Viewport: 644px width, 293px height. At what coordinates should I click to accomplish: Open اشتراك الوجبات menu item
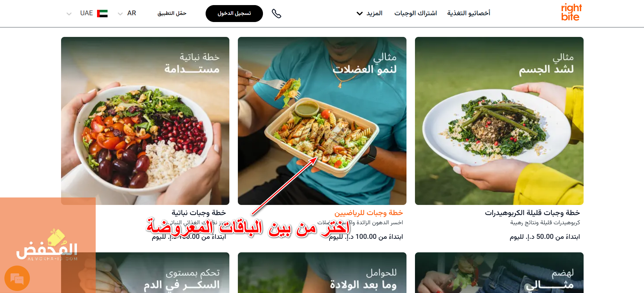415,13
